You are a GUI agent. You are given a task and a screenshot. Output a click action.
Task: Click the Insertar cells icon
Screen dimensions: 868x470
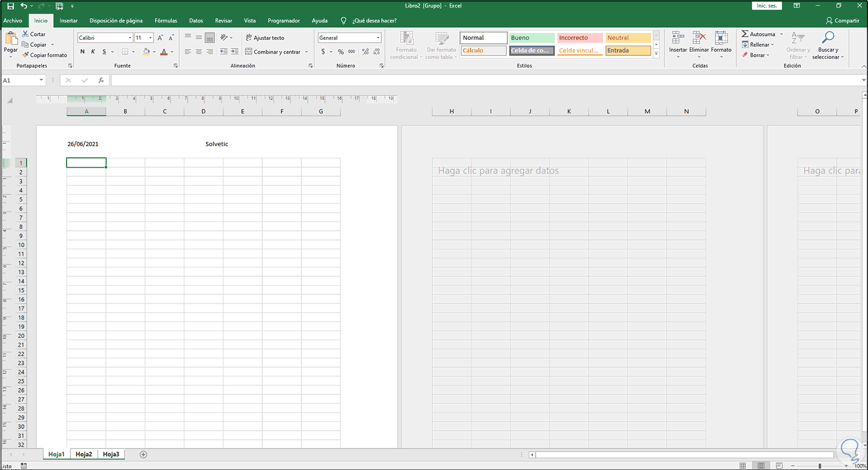(x=678, y=38)
